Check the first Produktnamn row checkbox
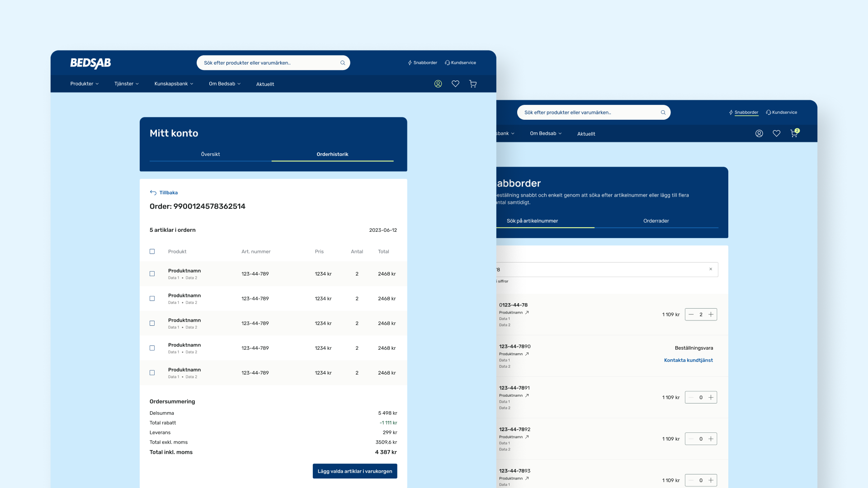This screenshot has width=868, height=488. click(x=152, y=274)
